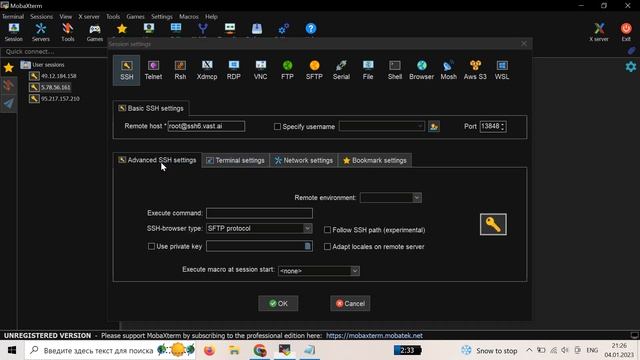This screenshot has width=640, height=360.
Task: Choose the Serial session type
Action: 341,70
